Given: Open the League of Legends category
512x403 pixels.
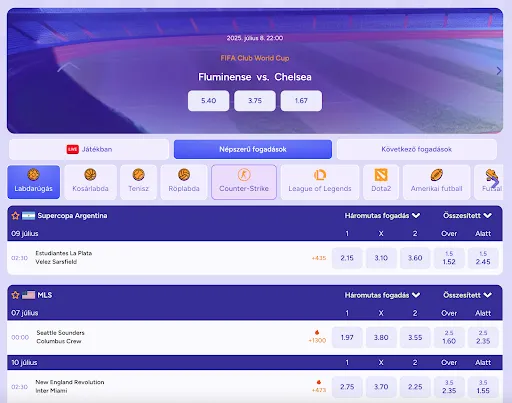Looking at the screenshot, I should (320, 182).
